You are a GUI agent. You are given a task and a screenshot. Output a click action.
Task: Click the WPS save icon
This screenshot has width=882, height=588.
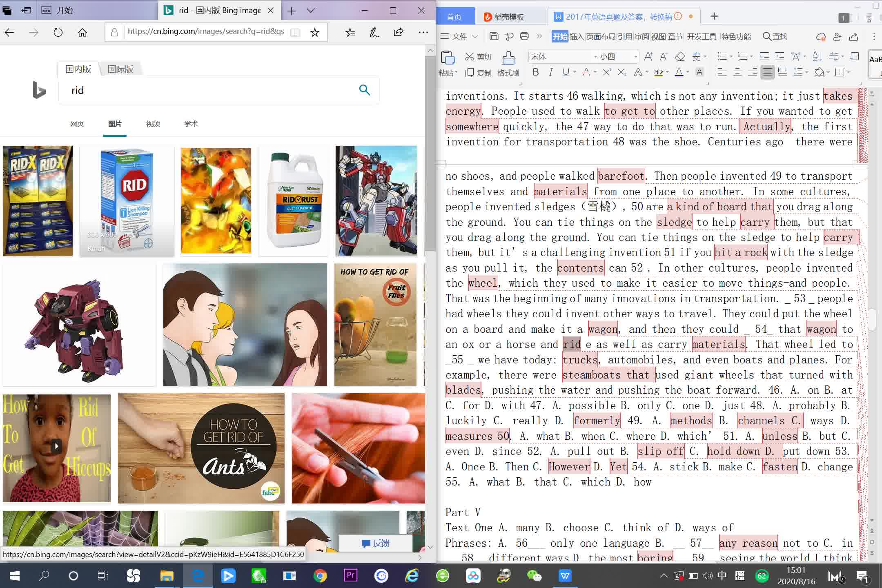494,36
